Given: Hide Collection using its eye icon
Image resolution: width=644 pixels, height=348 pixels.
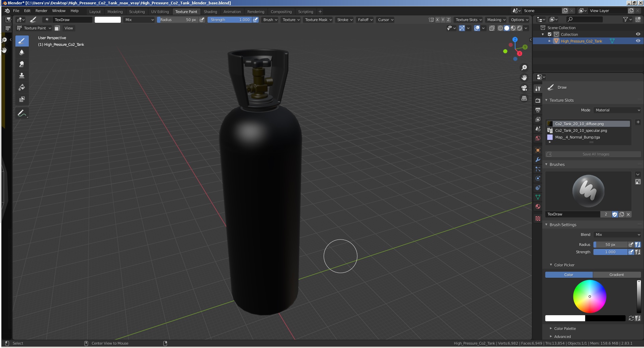Looking at the screenshot, I should click(x=638, y=34).
